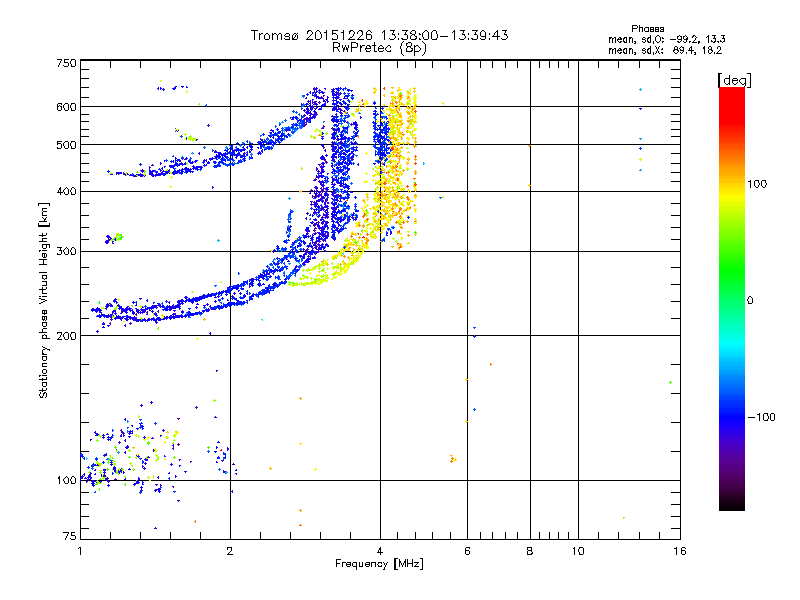This screenshot has height=600, width=800.
Task: Select the 'mean, sd,O: -99.2, 13.3' line
Action: [666, 39]
